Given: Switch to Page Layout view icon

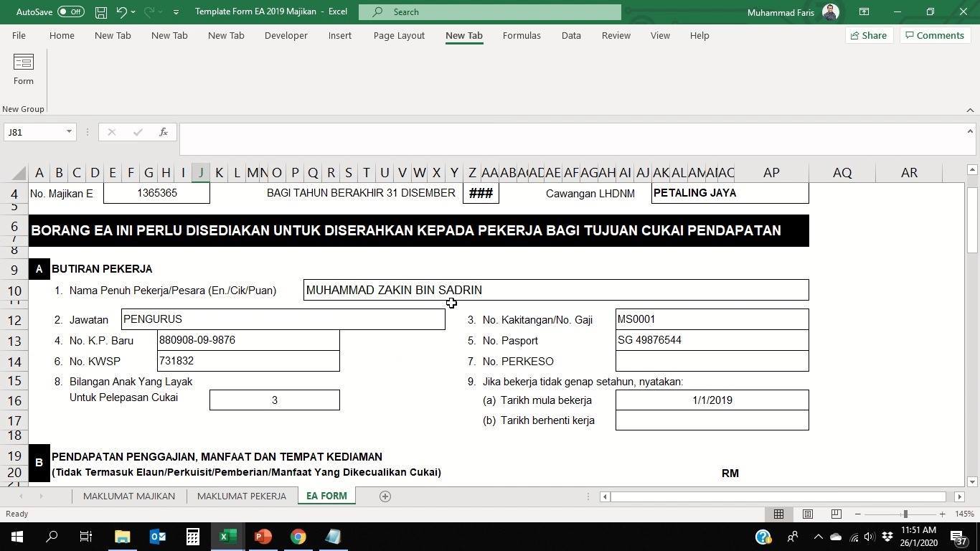Looking at the screenshot, I should point(807,514).
